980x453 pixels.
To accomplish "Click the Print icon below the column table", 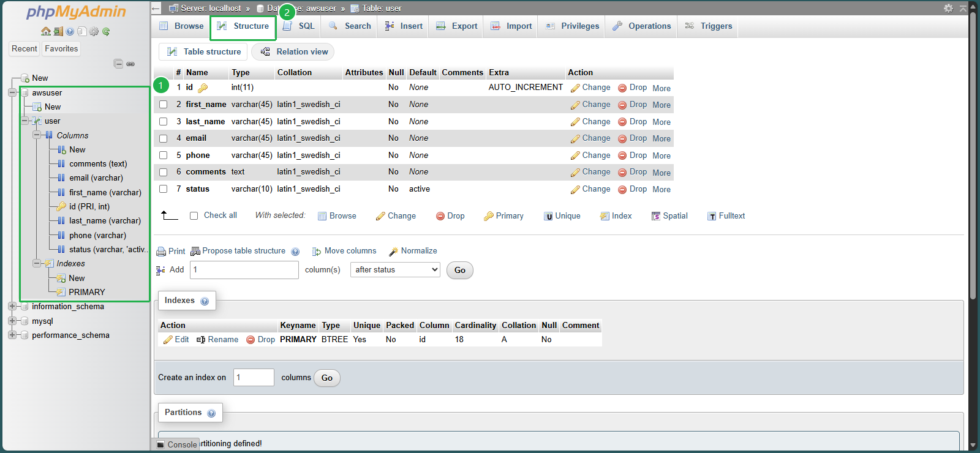I will [x=161, y=252].
